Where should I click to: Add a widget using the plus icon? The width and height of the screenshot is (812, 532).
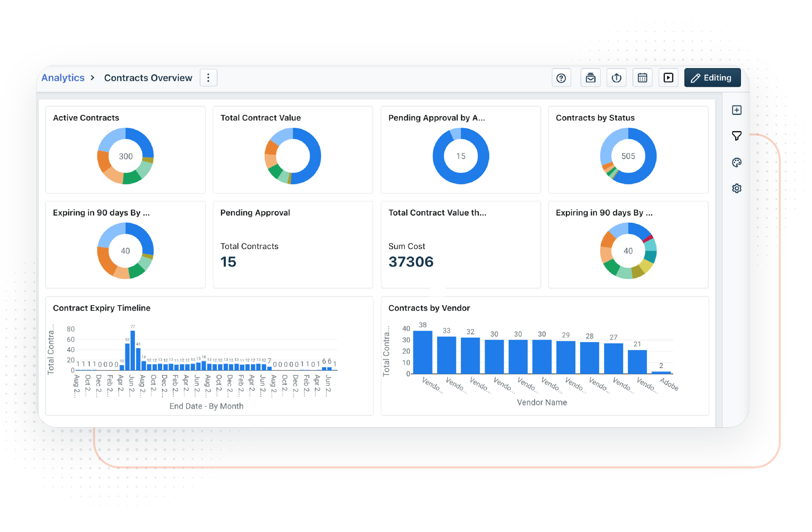[x=736, y=110]
